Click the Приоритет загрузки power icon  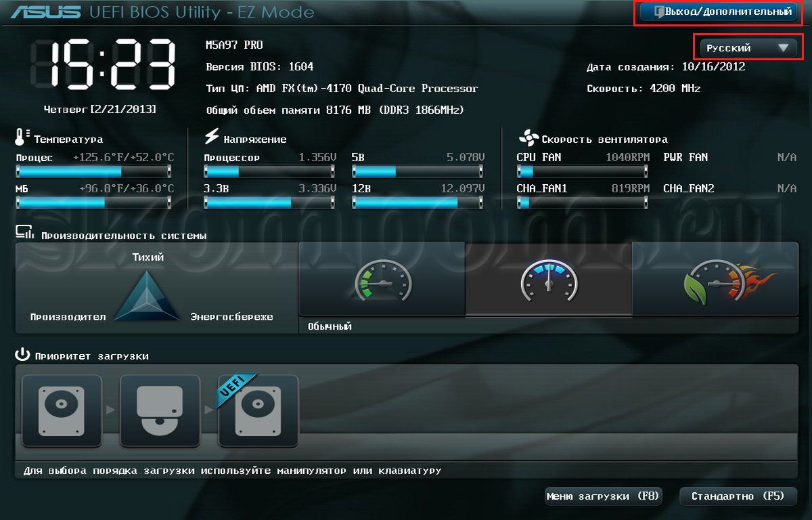tap(23, 355)
